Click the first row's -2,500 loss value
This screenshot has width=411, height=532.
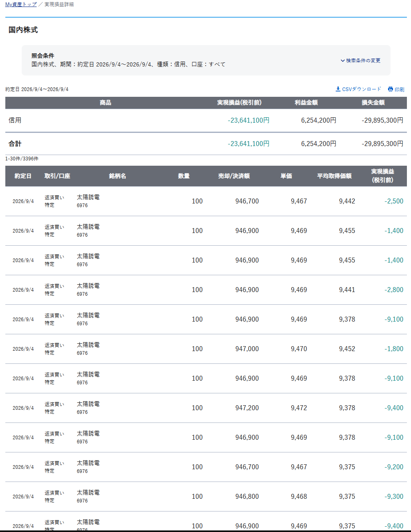click(x=394, y=201)
